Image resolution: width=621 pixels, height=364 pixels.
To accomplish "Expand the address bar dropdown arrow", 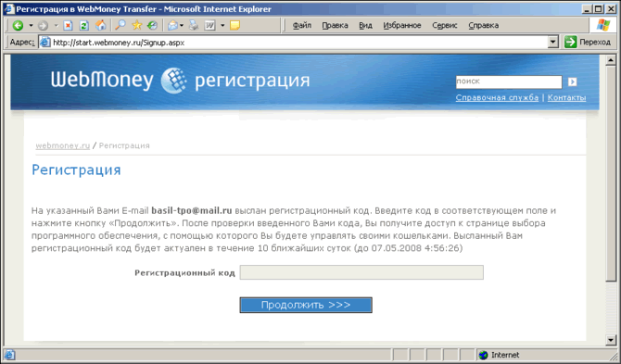I will tap(553, 42).
